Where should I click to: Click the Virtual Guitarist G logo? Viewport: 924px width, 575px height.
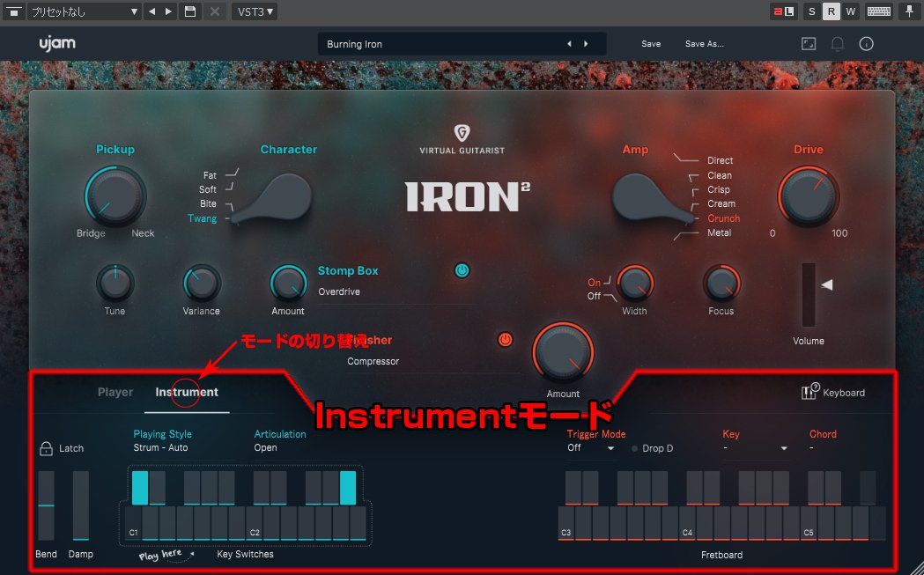click(x=462, y=133)
